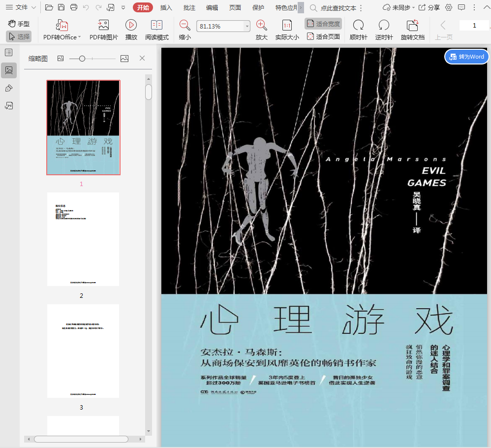Click the PDF转Office convert icon
491x448 pixels.
tap(62, 26)
